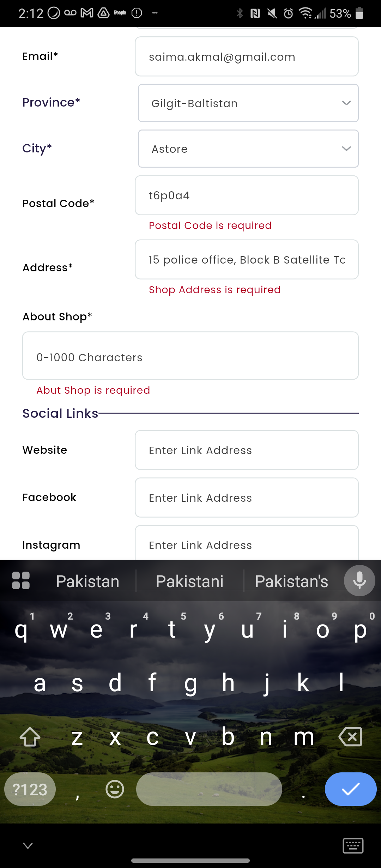This screenshot has height=868, width=381.
Task: Open keyboard switcher icon in navigation bar
Action: point(353,846)
